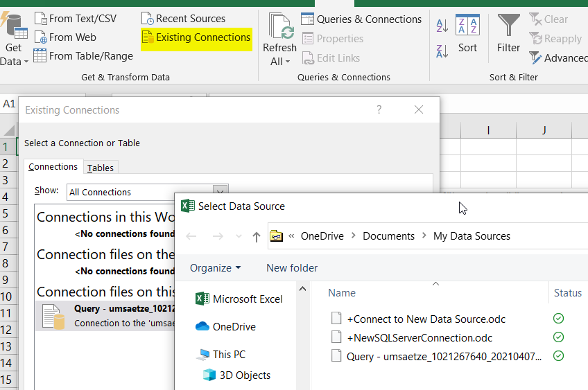Click From Table/Range icon
588x390 pixels.
[40, 56]
